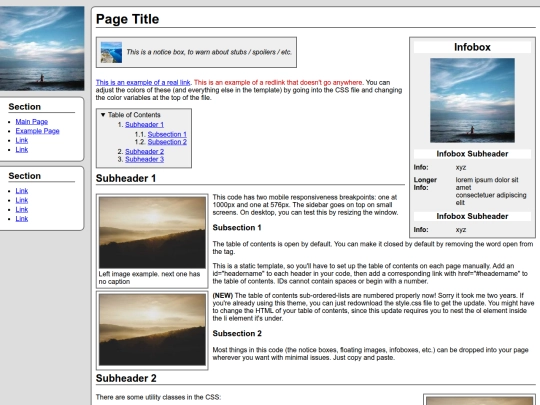
Task: Click '(NEW)' bold text in paragraph
Action: 222,295
